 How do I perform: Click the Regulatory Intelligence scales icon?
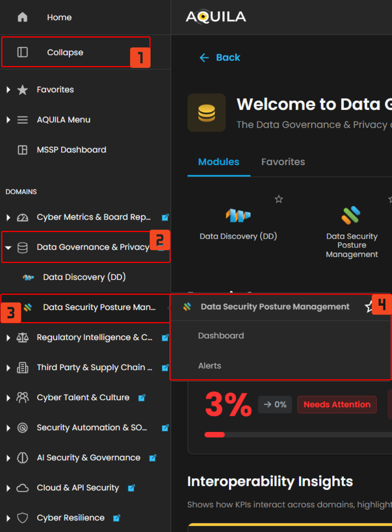[22, 337]
